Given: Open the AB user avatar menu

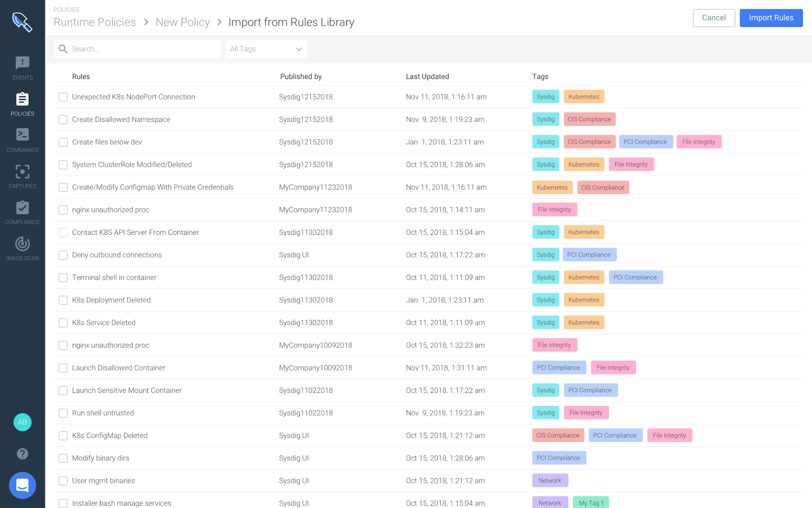Looking at the screenshot, I should tap(22, 422).
